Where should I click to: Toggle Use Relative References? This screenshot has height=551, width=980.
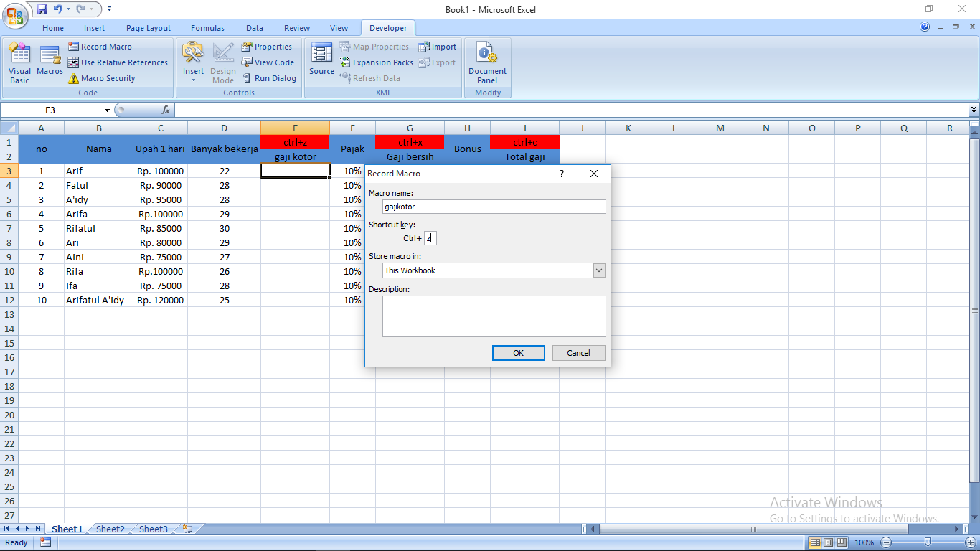[118, 62]
